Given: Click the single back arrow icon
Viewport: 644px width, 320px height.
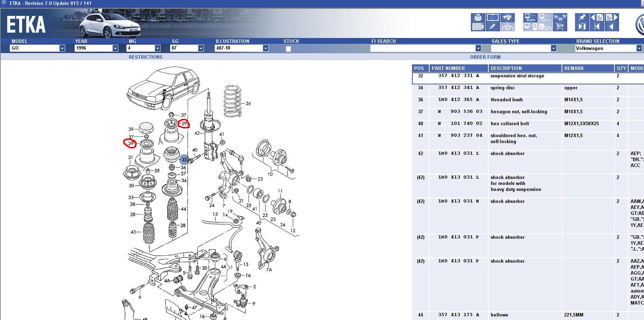Looking at the screenshot, I should 612,27.
